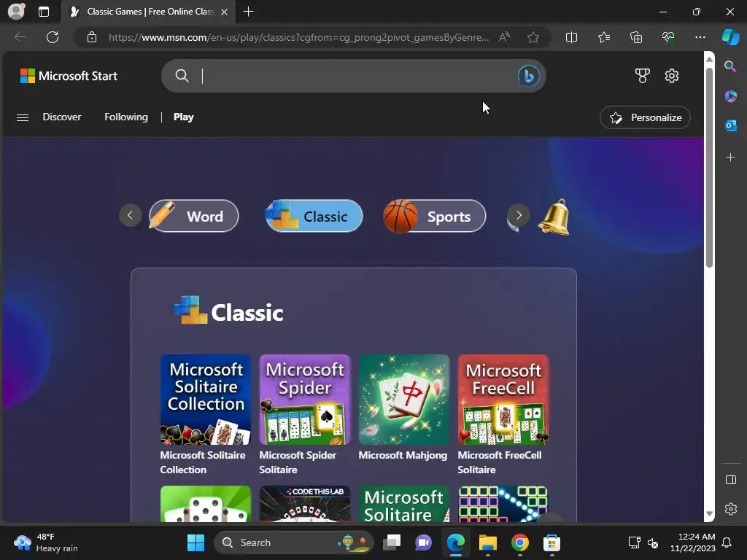Open Browser essentials heart icon
The width and height of the screenshot is (747, 560).
pyautogui.click(x=668, y=37)
